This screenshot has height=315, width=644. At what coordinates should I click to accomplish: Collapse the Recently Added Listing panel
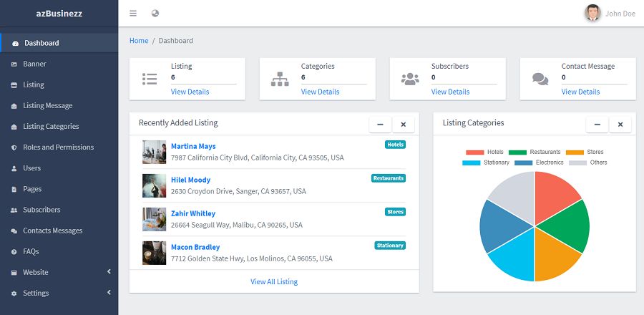pyautogui.click(x=380, y=125)
